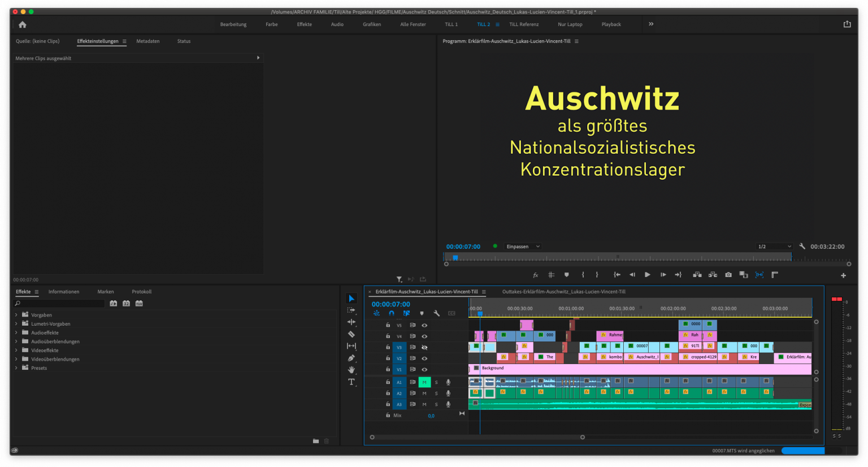868x467 pixels.
Task: Select the Selection arrow tool
Action: click(351, 299)
